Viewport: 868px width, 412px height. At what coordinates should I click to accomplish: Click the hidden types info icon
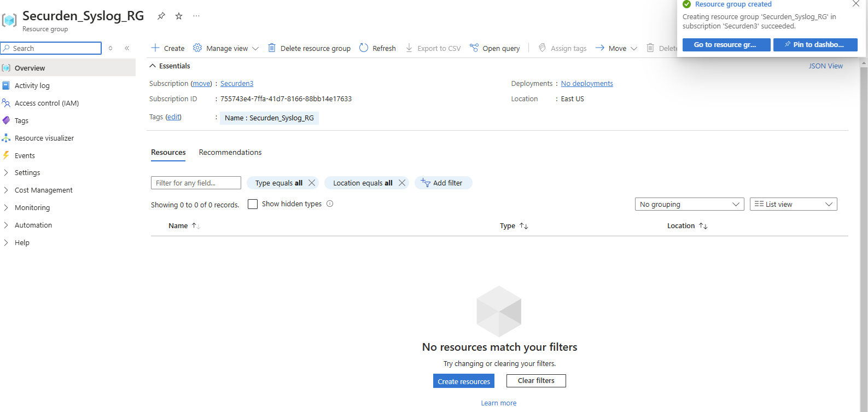coord(330,204)
